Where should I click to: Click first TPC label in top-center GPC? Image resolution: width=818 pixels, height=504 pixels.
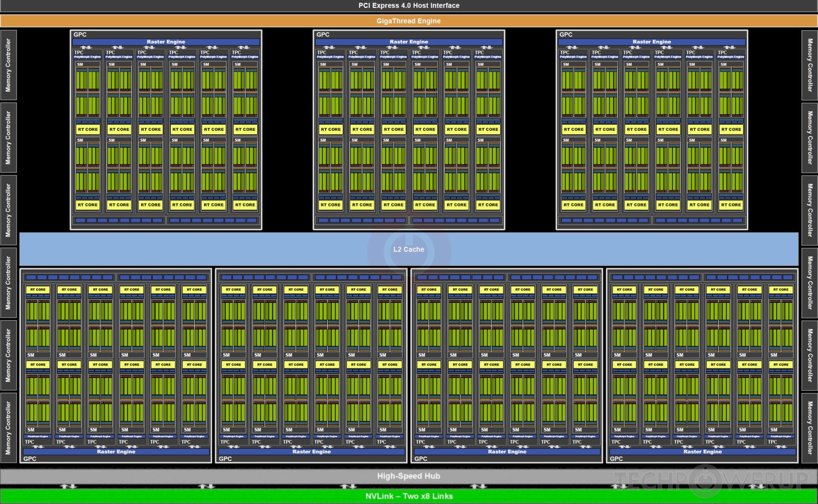[322, 53]
